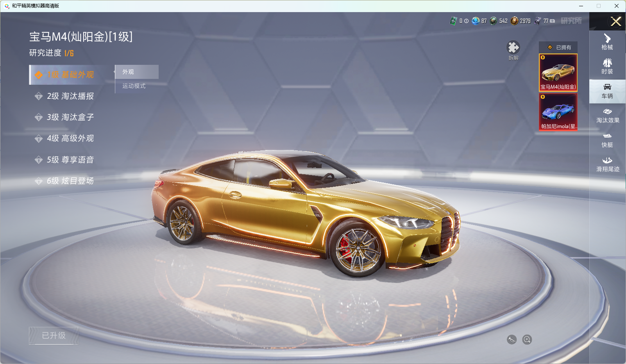Click the 拆解 puzzle-piece icon

(x=513, y=48)
